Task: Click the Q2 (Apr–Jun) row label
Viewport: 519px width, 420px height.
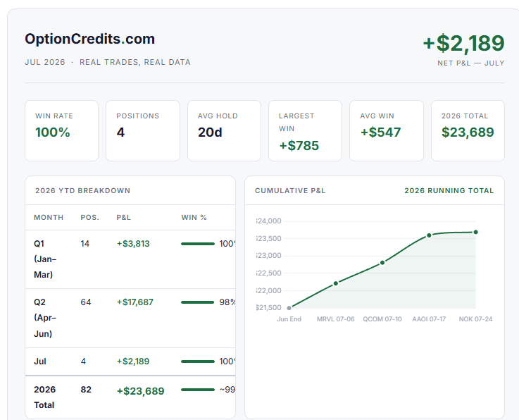Action: [45, 318]
